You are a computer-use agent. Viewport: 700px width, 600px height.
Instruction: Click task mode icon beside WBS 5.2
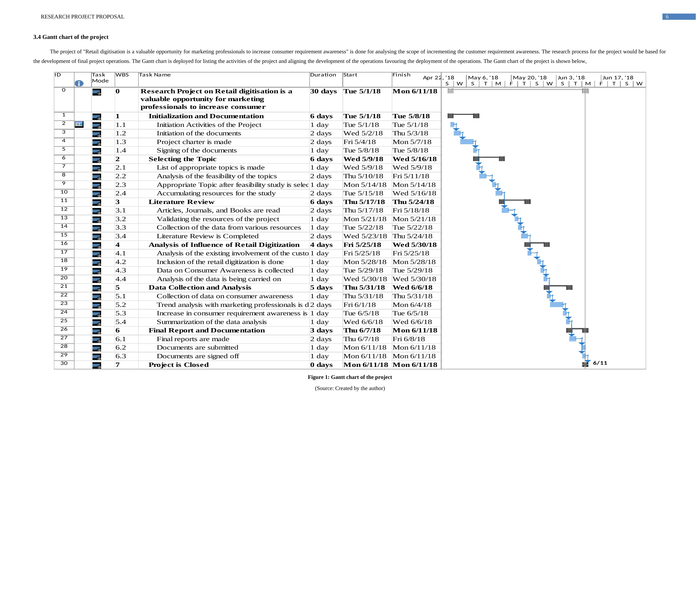(x=97, y=305)
